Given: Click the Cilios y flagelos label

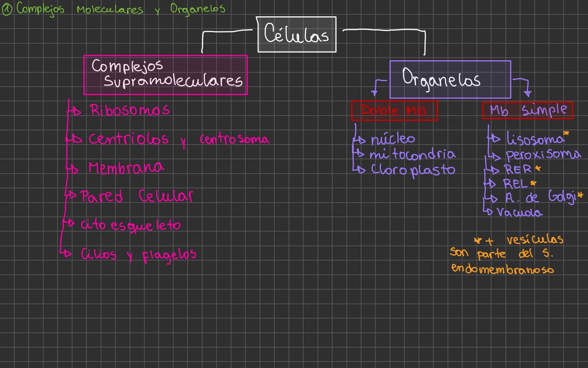Looking at the screenshot, I should [x=138, y=254].
